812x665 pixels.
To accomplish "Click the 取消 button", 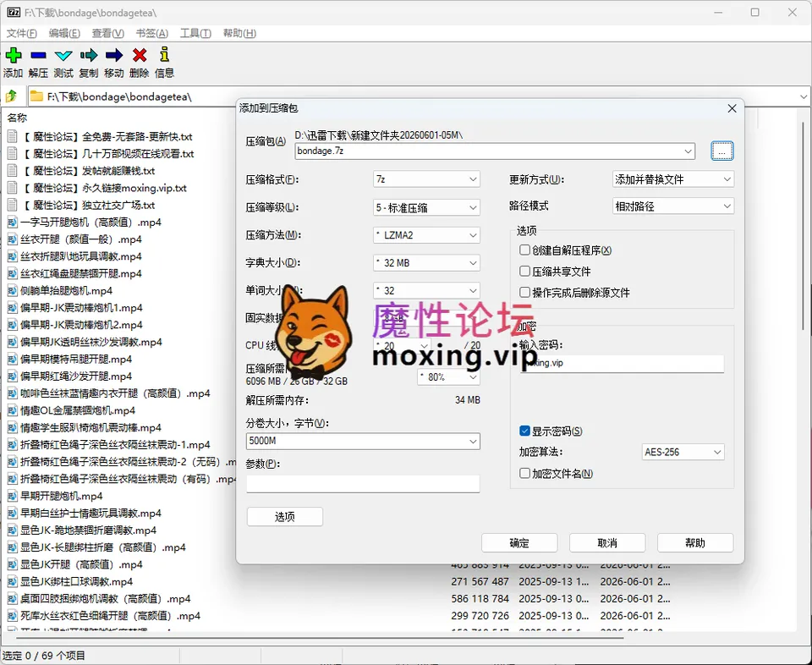I will [x=607, y=543].
